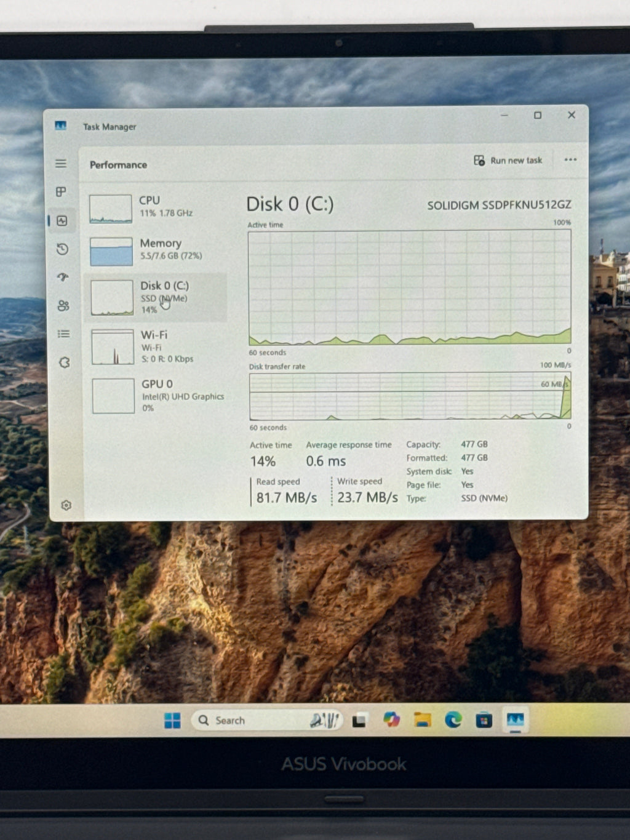Open the Windows Start menu
630x840 pixels.
pos(173,721)
